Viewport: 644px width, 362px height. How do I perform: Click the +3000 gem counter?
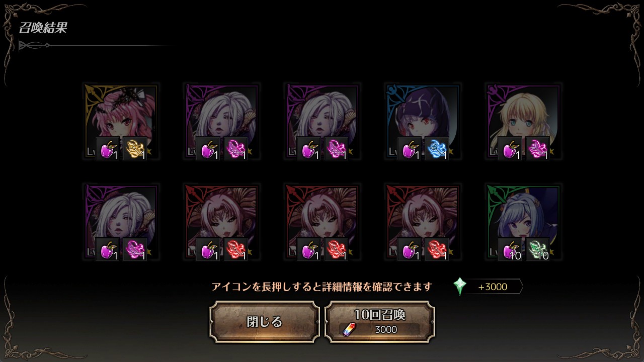pyautogui.click(x=493, y=287)
